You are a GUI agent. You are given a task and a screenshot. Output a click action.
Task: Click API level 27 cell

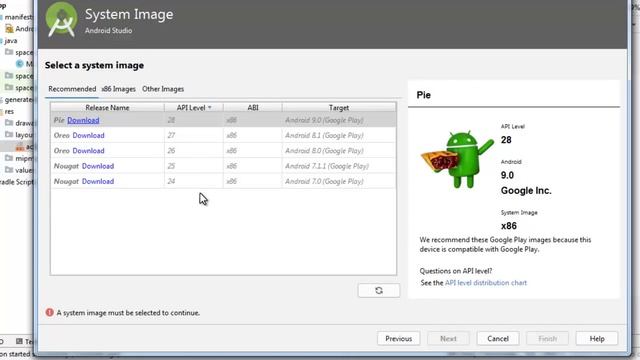pyautogui.click(x=194, y=135)
